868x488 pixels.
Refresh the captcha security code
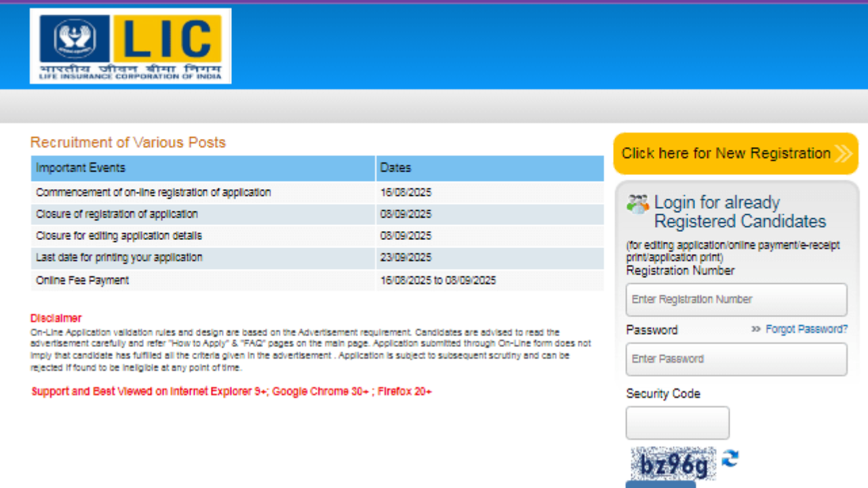(730, 459)
